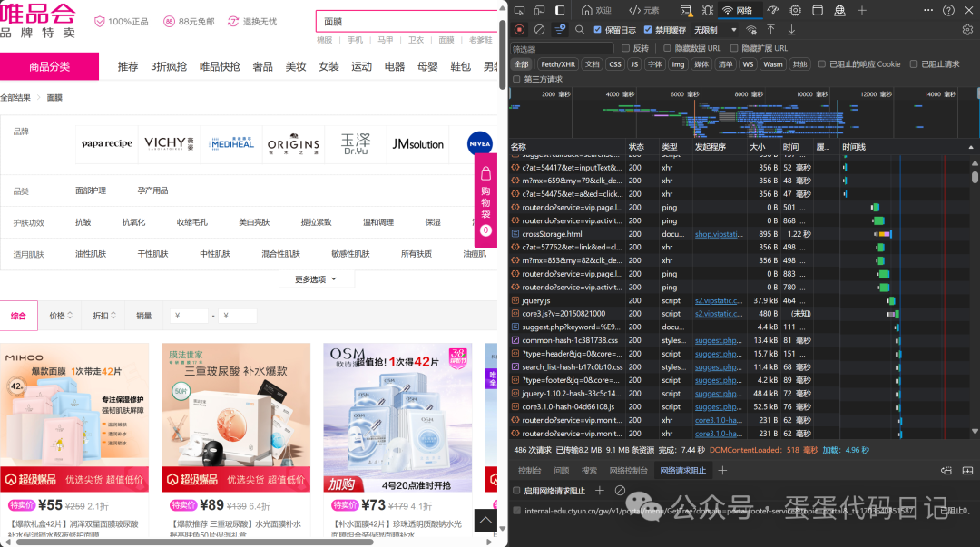Image resolution: width=980 pixels, height=547 pixels.
Task: Open the 美妆 navigation menu item
Action: (x=296, y=66)
